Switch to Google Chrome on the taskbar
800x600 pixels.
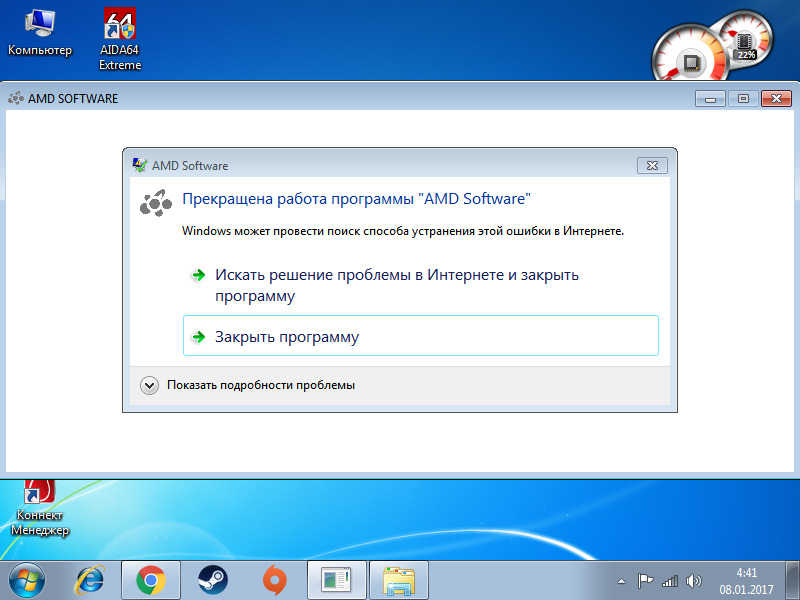tap(151, 581)
